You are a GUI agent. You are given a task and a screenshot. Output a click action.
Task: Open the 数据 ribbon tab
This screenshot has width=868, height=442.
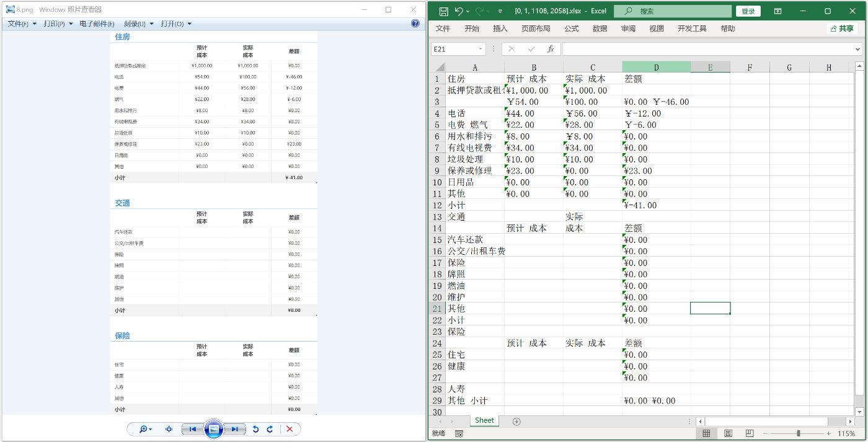tap(600, 29)
